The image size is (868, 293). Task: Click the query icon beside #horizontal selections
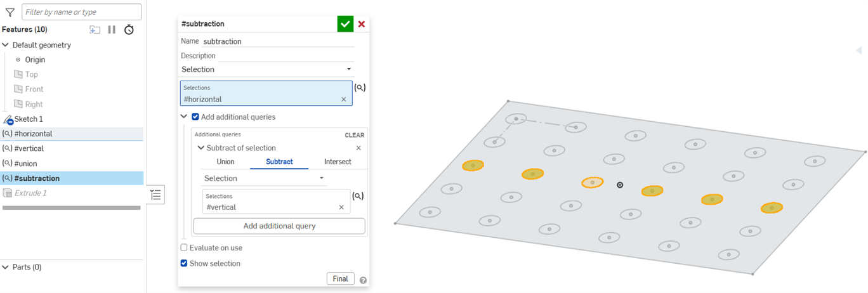(x=360, y=88)
